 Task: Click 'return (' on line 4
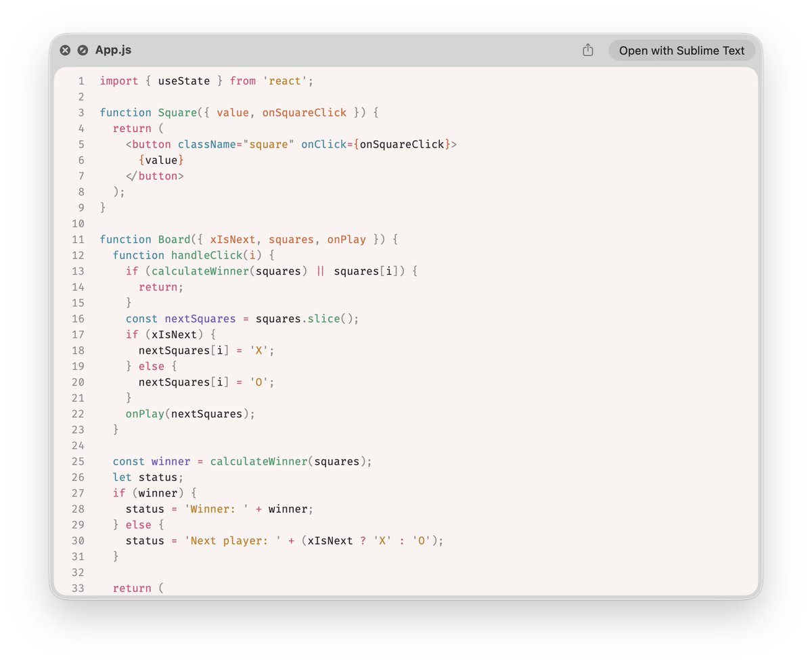coord(139,129)
